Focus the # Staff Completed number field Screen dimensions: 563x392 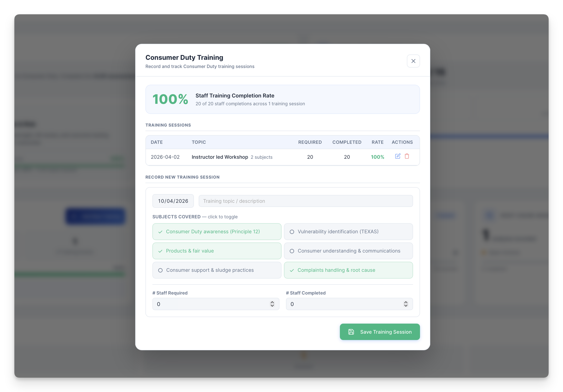343,304
